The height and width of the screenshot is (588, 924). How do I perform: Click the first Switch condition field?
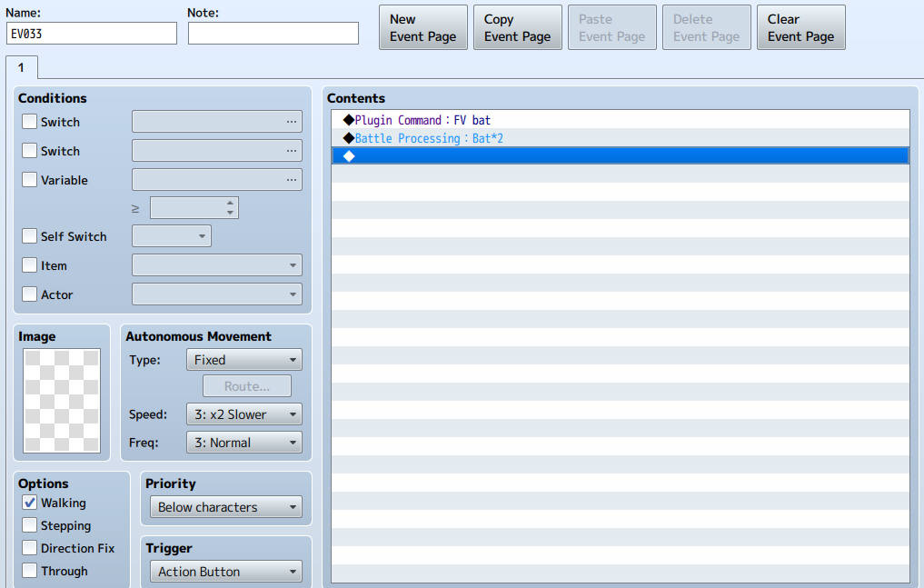pyautogui.click(x=217, y=122)
